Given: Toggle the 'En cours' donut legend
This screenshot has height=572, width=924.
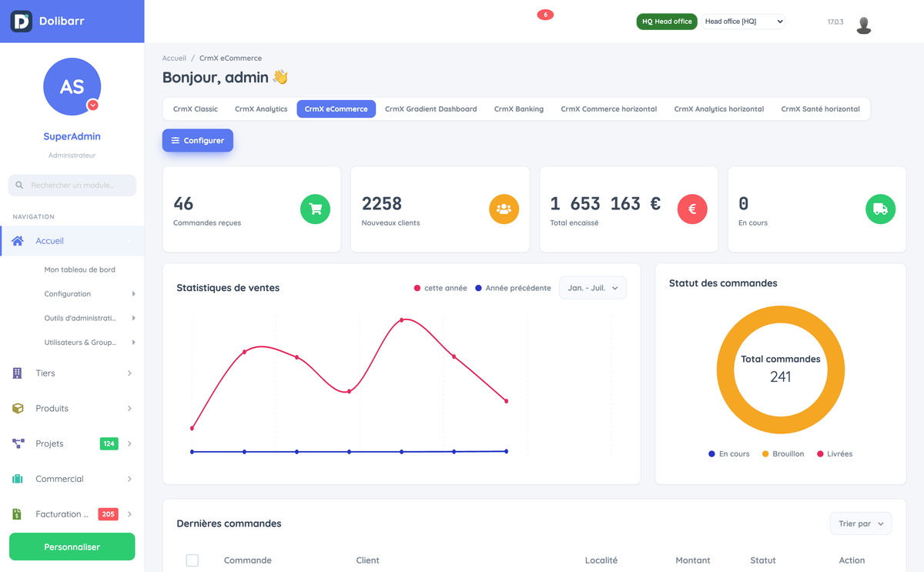Looking at the screenshot, I should click(728, 454).
